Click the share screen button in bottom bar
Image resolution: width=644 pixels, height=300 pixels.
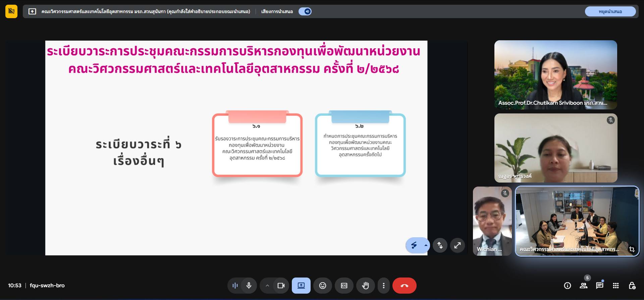tap(301, 286)
